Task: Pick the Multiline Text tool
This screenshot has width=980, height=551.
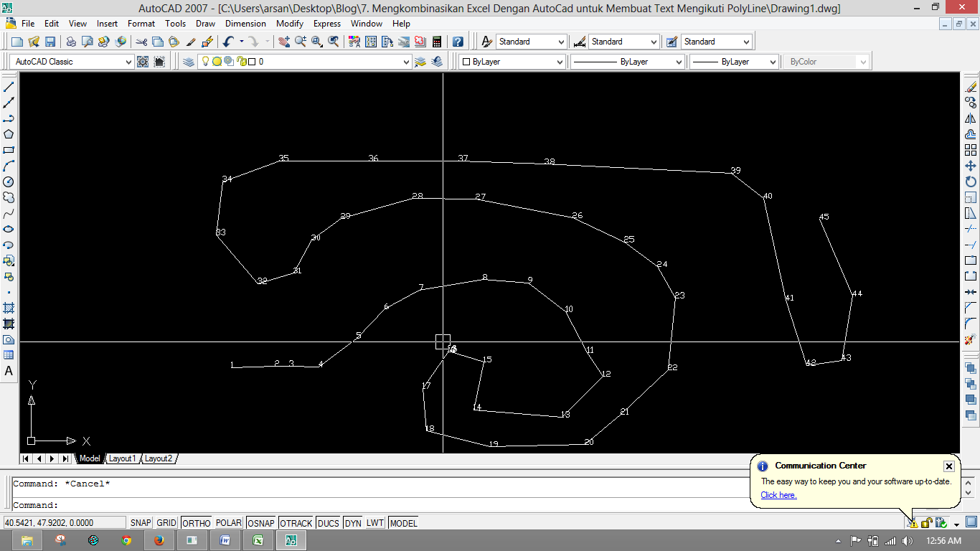Action: pyautogui.click(x=9, y=371)
